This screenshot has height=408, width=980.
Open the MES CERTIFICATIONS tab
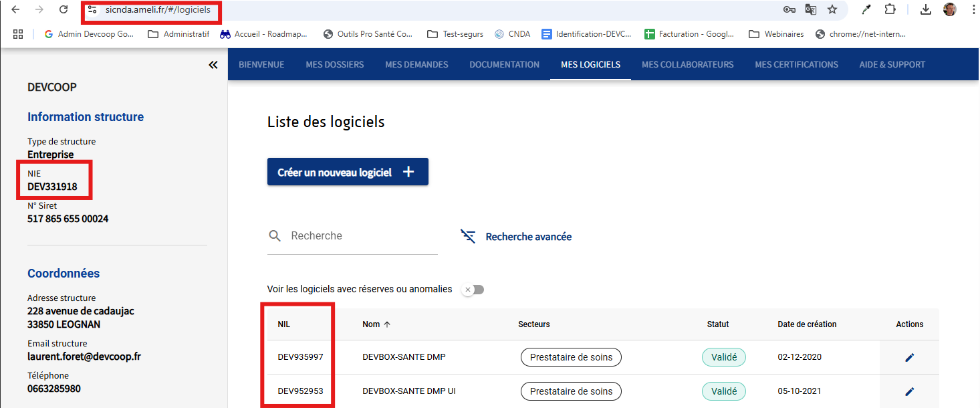pyautogui.click(x=797, y=65)
